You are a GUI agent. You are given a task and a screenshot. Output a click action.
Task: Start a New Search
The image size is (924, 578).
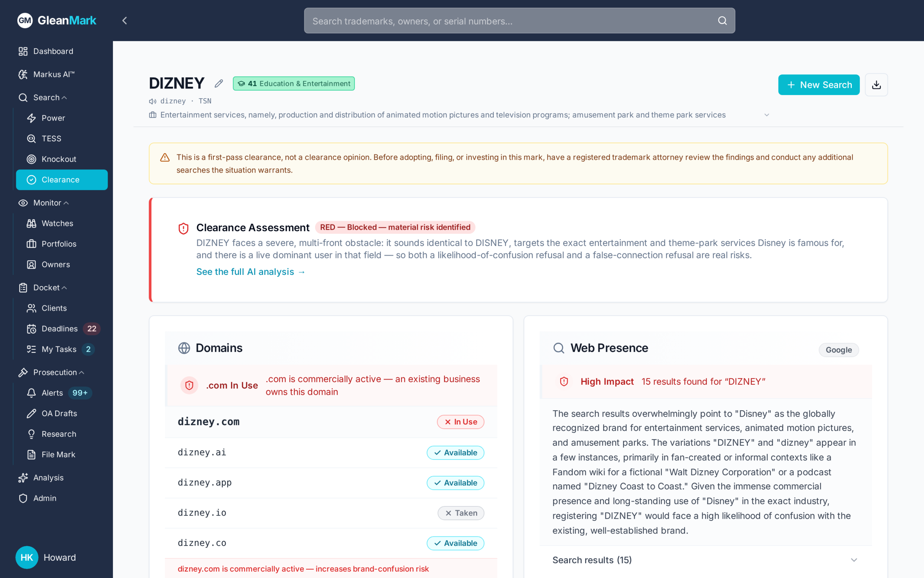point(819,85)
